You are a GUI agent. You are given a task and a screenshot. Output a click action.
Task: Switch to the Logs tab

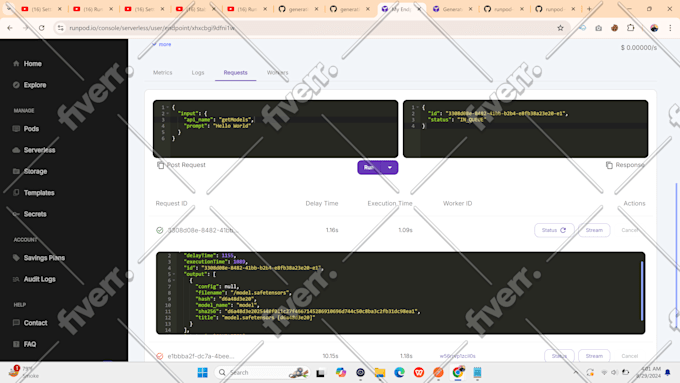[x=198, y=72]
